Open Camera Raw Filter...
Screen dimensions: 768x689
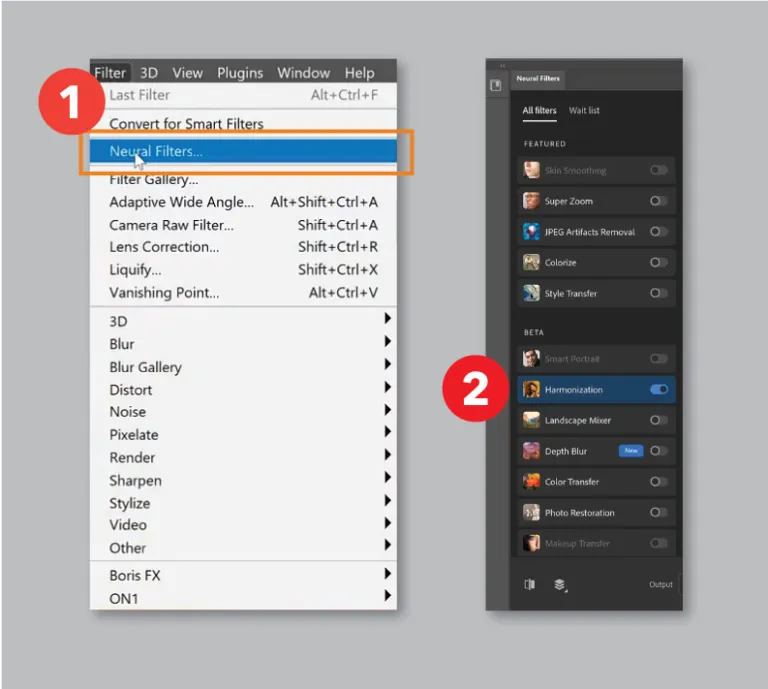pyautogui.click(x=243, y=225)
